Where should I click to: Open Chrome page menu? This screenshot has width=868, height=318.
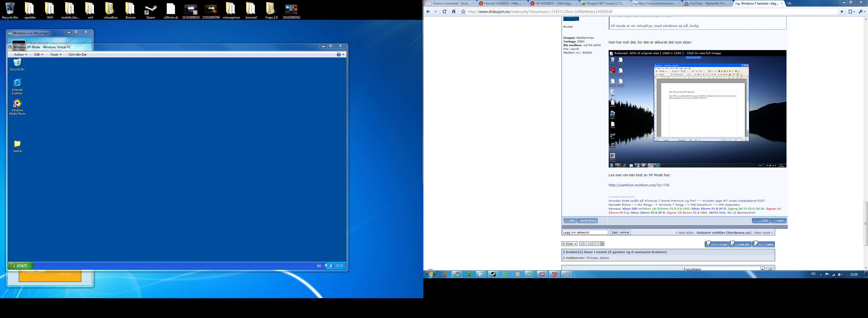click(x=852, y=11)
